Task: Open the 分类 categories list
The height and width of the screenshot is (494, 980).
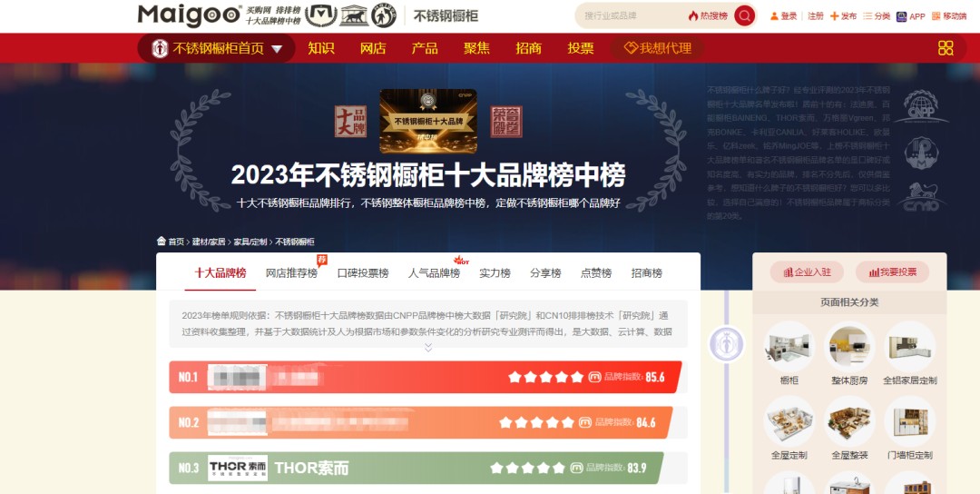Action: pos(877,16)
